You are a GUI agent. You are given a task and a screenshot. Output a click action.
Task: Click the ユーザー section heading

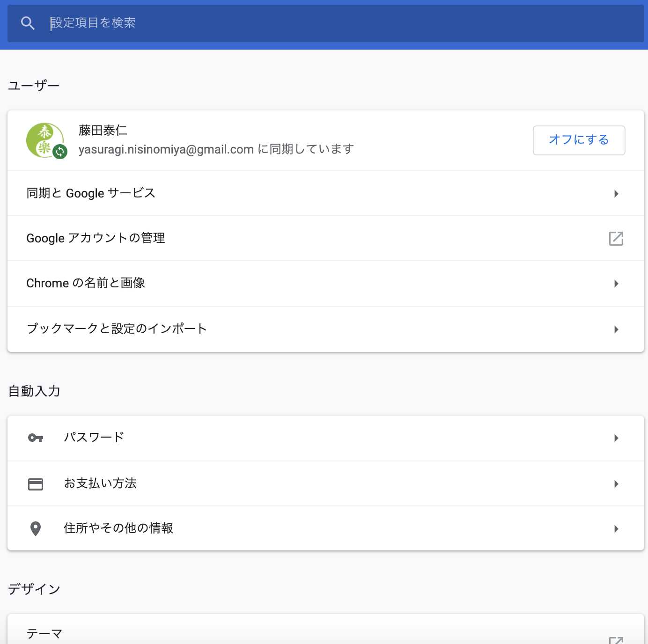tap(34, 86)
